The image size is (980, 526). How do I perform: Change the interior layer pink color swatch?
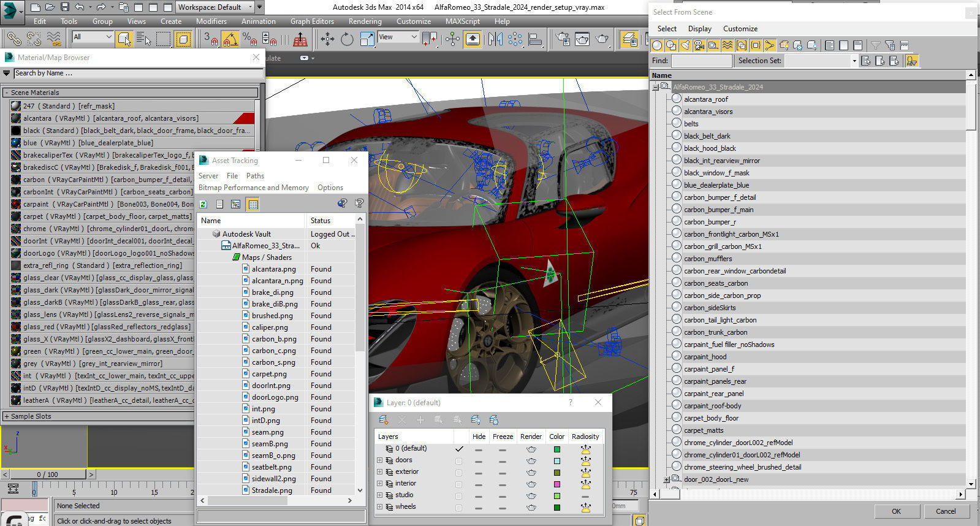(x=556, y=484)
